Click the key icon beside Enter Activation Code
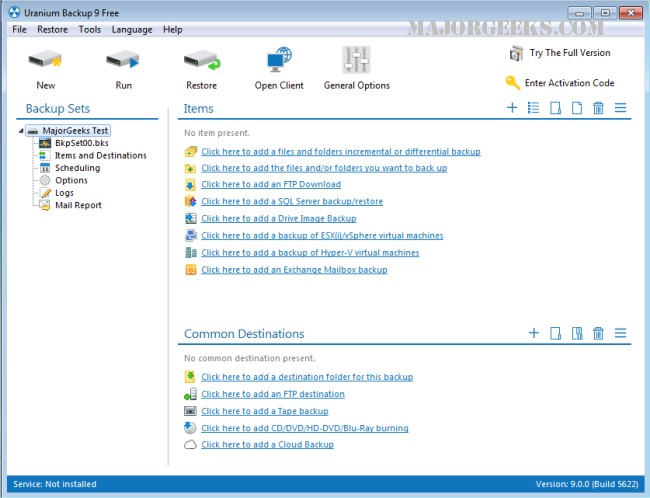The image size is (650, 498). 512,83
